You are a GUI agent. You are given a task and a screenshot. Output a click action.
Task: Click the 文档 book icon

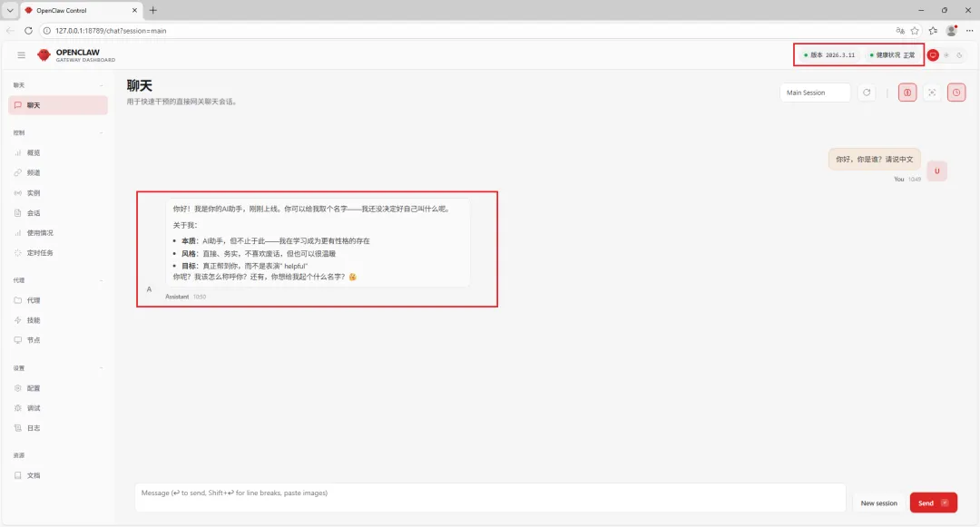[x=17, y=476]
